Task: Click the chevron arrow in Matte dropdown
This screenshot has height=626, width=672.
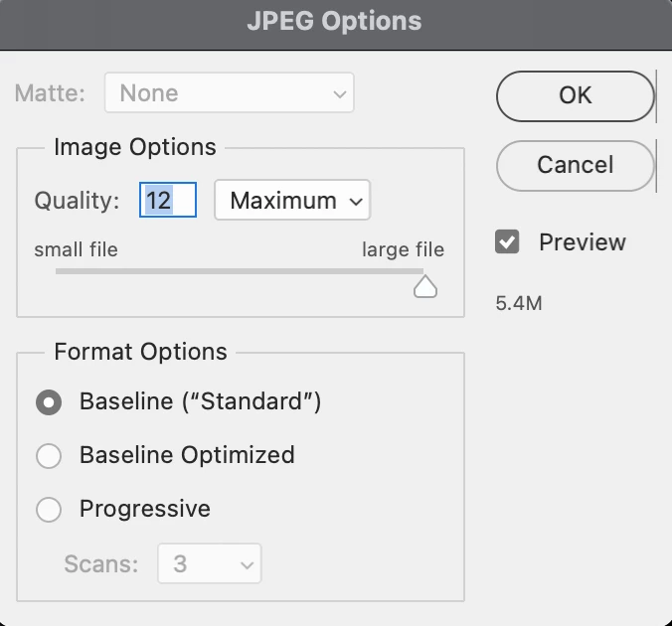Action: click(339, 94)
